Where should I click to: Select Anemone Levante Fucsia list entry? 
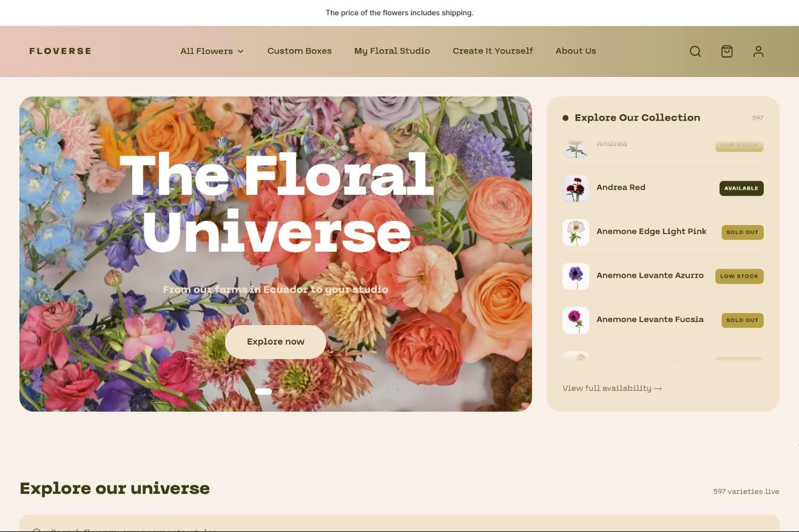click(650, 319)
